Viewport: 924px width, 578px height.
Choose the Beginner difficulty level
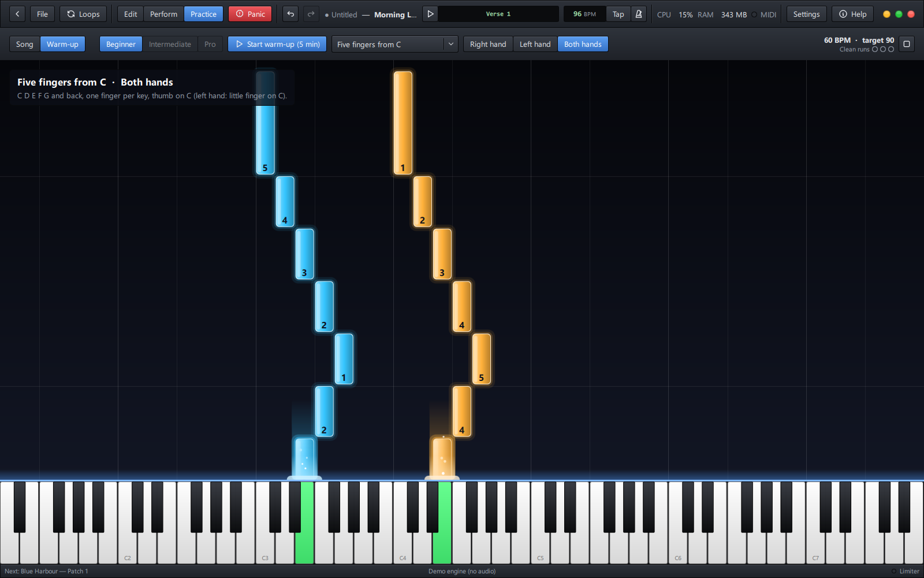tap(121, 44)
